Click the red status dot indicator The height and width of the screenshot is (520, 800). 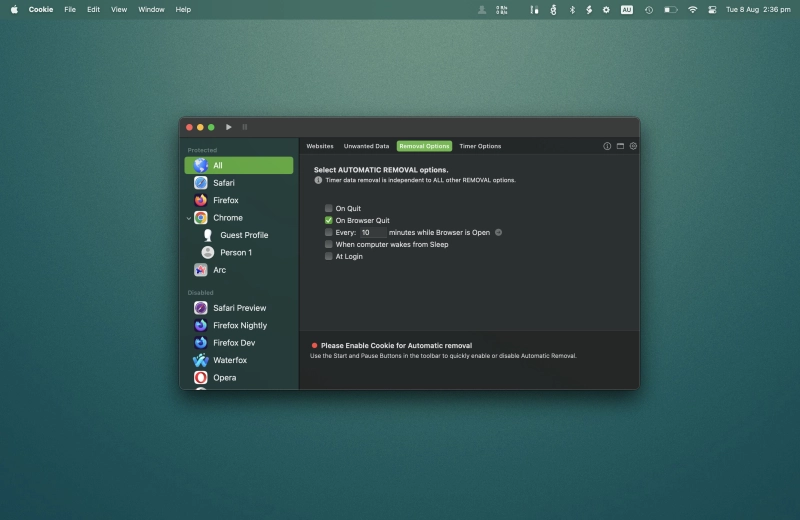314,345
